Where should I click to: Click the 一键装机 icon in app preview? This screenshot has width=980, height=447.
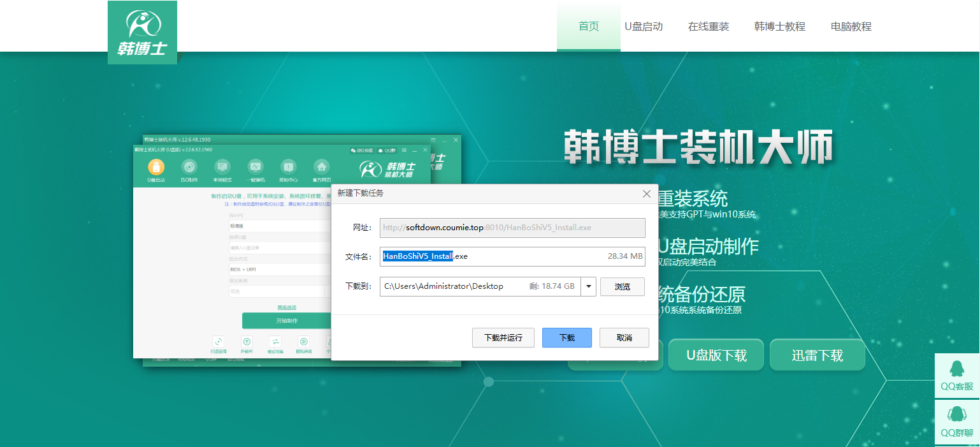click(x=256, y=167)
